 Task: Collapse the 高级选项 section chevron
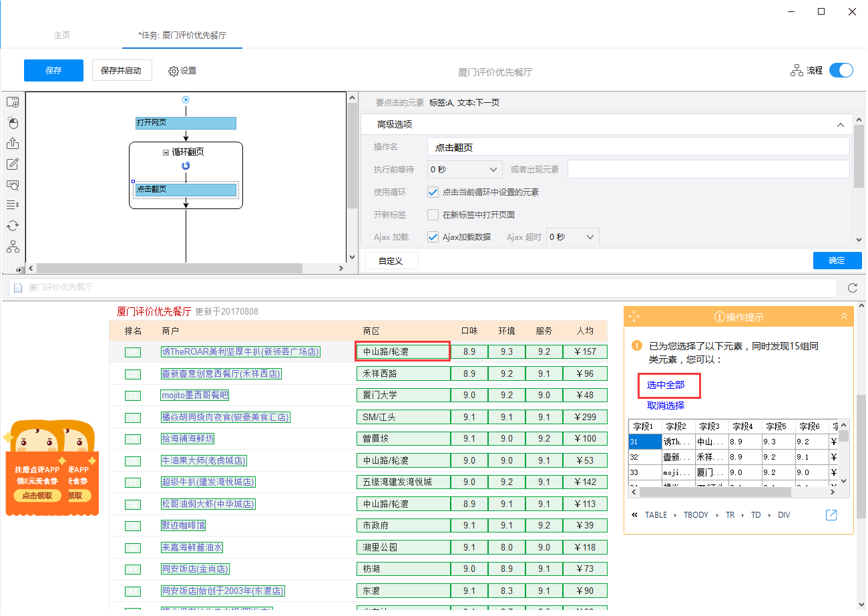[841, 124]
